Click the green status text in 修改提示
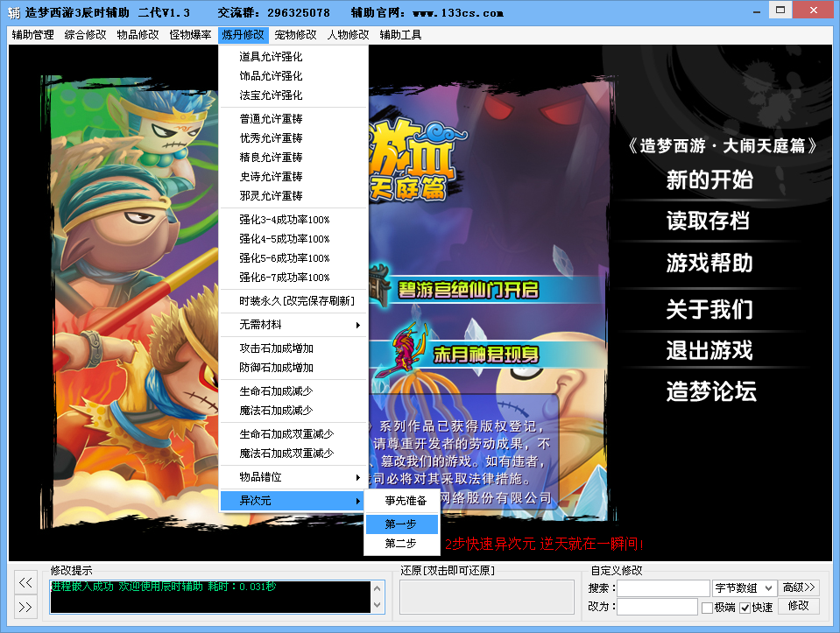 coord(164,587)
